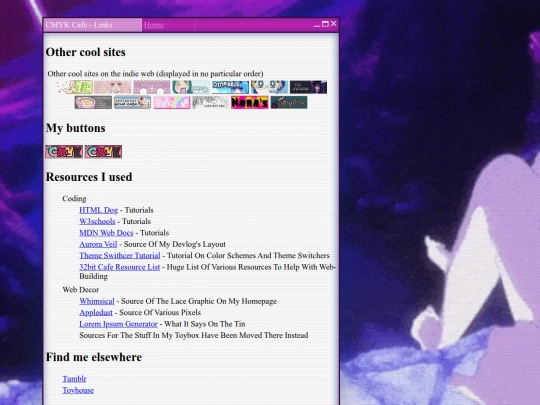Open the hot pink Nora's site badge
This screenshot has height=405, width=540.
click(x=250, y=102)
